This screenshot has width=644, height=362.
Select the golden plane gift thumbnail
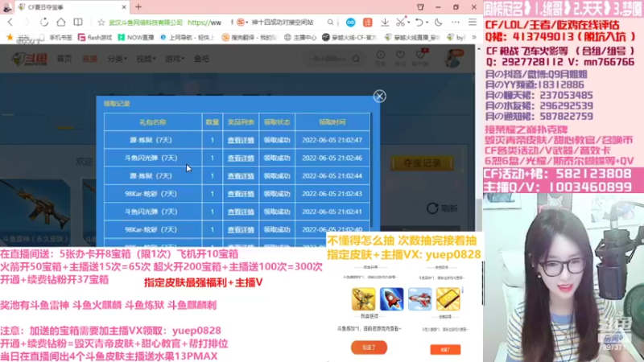tap(364, 298)
